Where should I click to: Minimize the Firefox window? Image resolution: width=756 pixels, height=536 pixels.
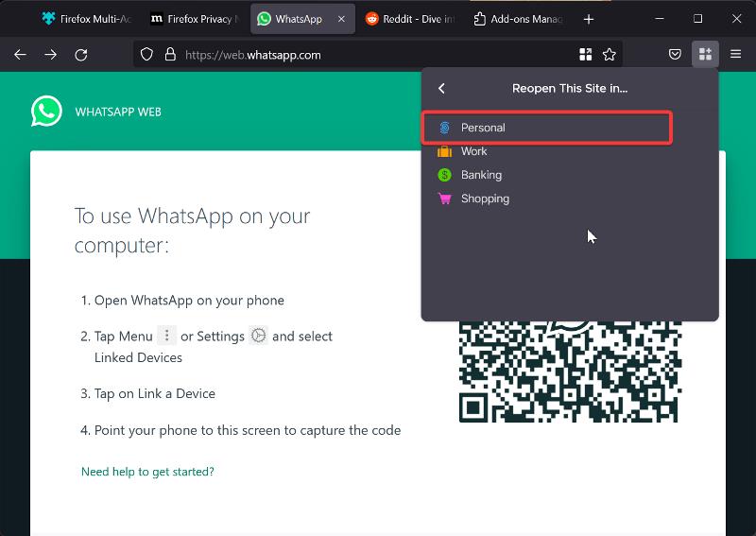[660, 19]
